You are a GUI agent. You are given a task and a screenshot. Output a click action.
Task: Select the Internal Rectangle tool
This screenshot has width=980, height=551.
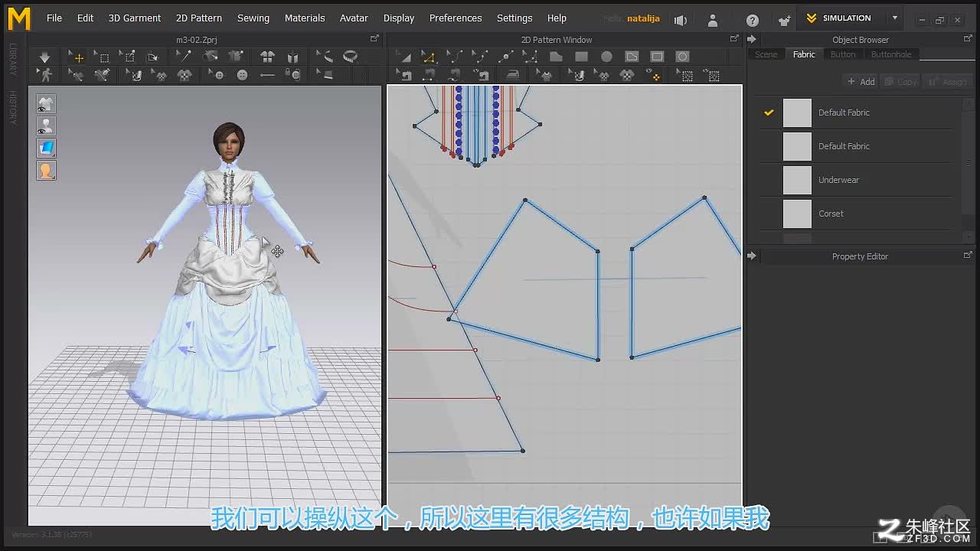657,57
